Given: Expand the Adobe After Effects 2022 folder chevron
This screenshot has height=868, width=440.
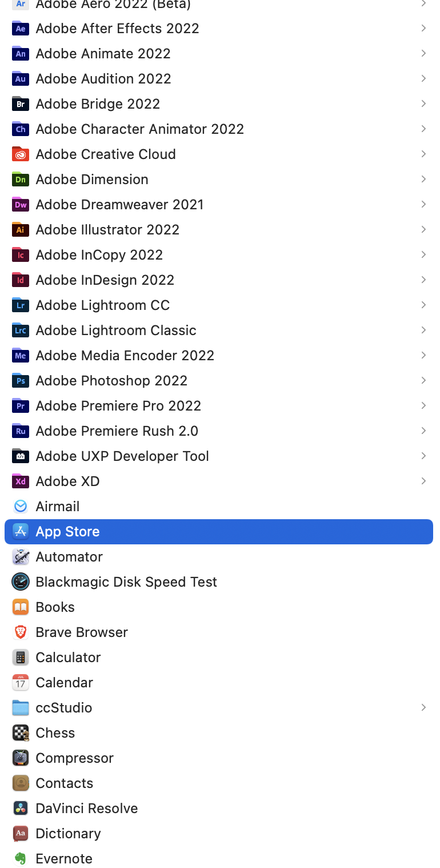Looking at the screenshot, I should click(423, 28).
